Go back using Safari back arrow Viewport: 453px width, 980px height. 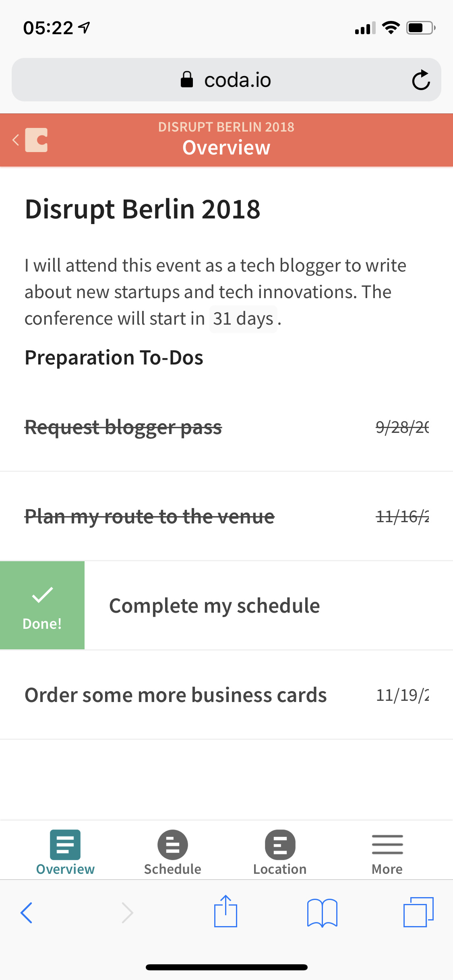(27, 912)
